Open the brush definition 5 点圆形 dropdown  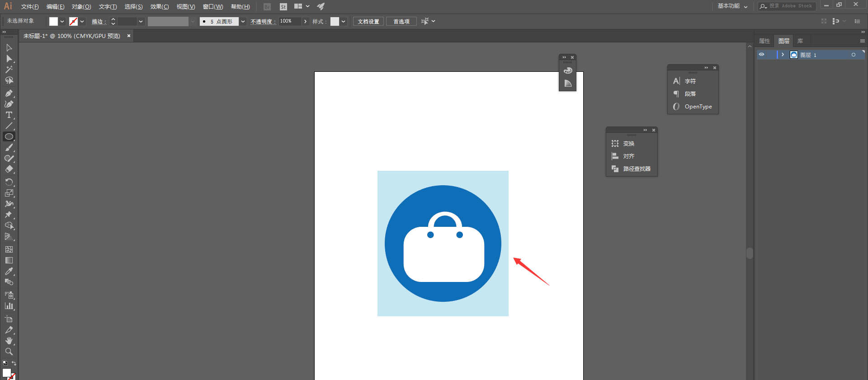tap(243, 22)
